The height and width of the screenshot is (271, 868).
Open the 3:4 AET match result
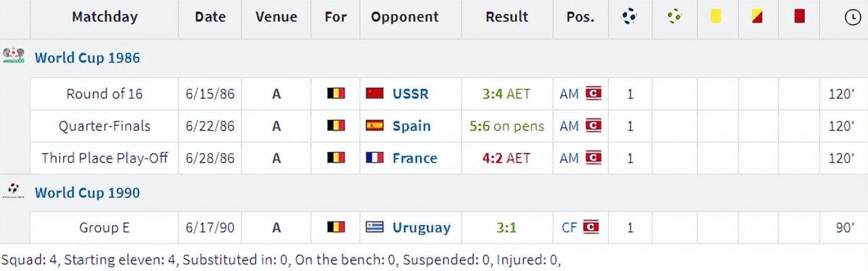pyautogui.click(x=506, y=93)
